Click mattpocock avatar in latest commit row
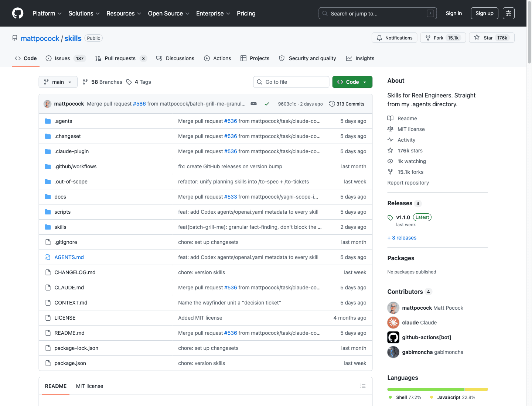The width and height of the screenshot is (532, 406). (47, 104)
